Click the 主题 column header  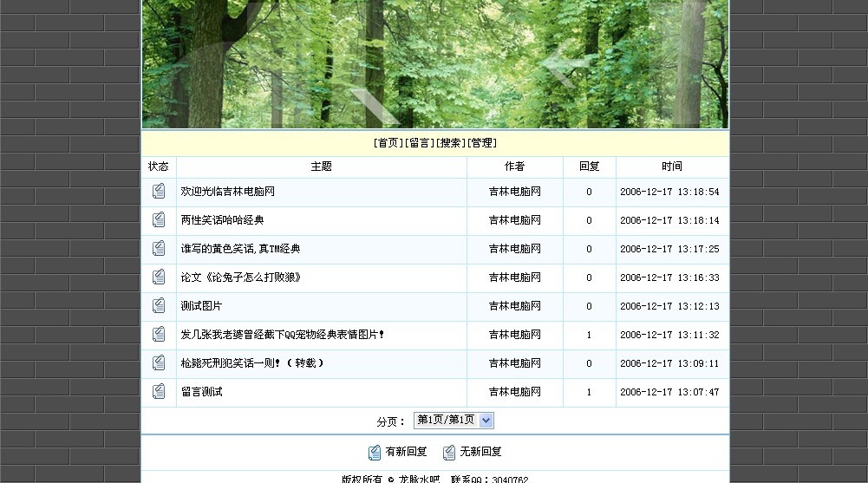321,166
